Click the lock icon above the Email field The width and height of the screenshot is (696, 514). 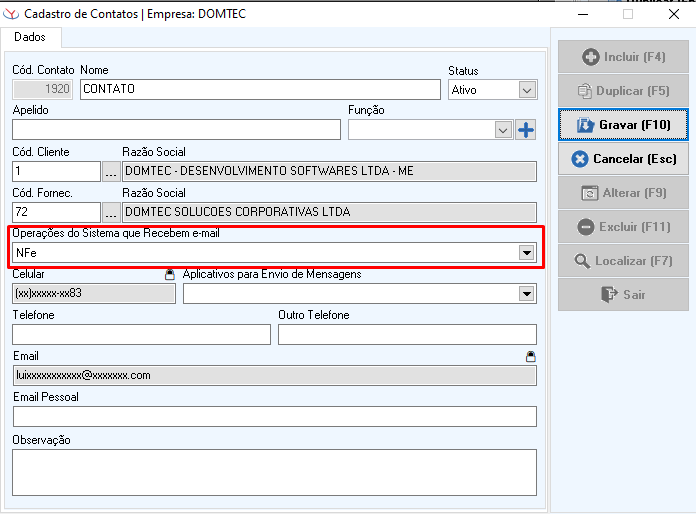(530, 356)
